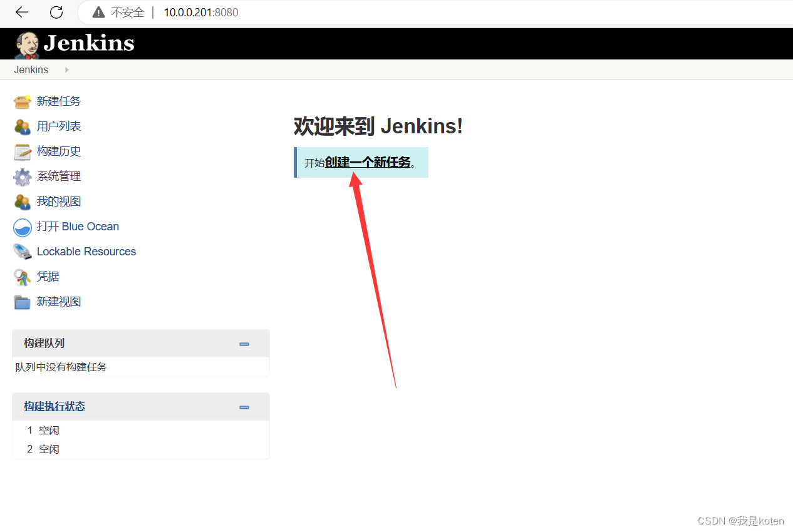
Task: Click the Jenkins breadcrumb item
Action: [x=31, y=70]
